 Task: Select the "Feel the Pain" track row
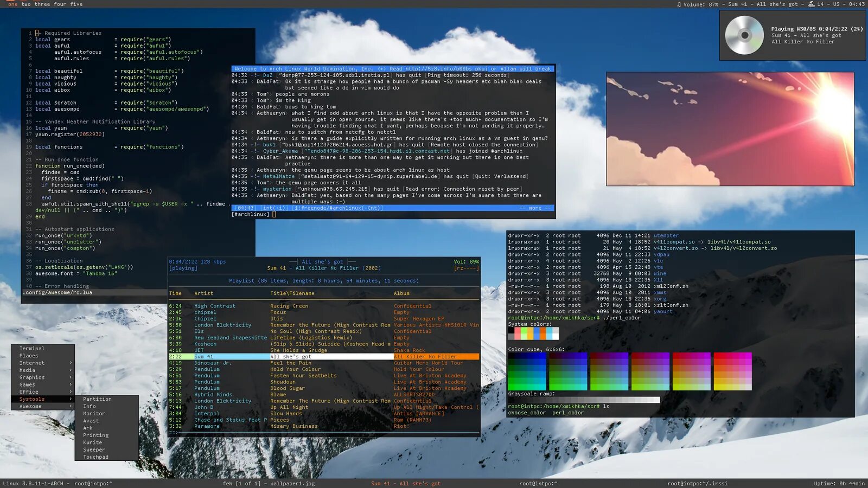324,363
